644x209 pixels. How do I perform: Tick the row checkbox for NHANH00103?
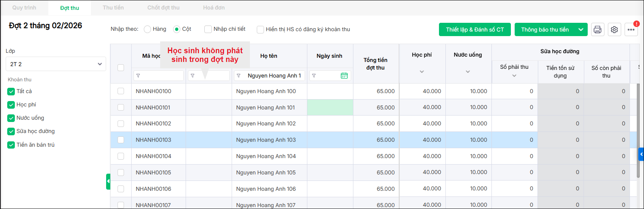pos(121,140)
